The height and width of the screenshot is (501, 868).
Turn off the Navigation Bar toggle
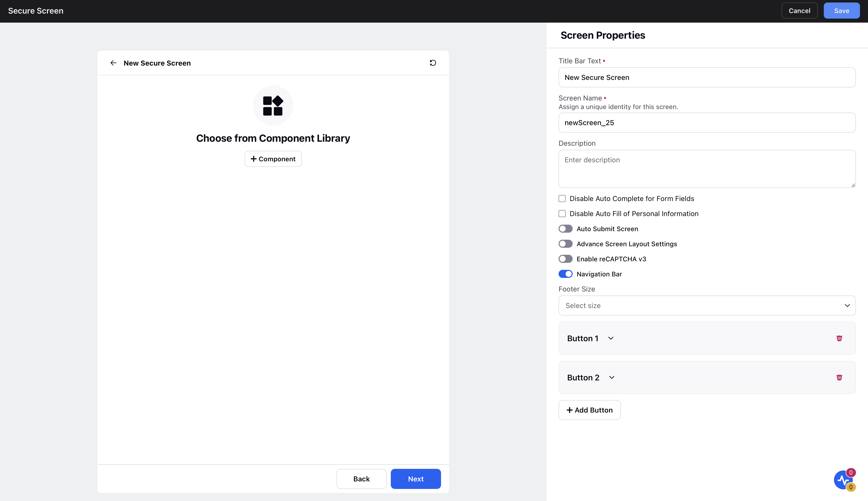[x=565, y=274]
